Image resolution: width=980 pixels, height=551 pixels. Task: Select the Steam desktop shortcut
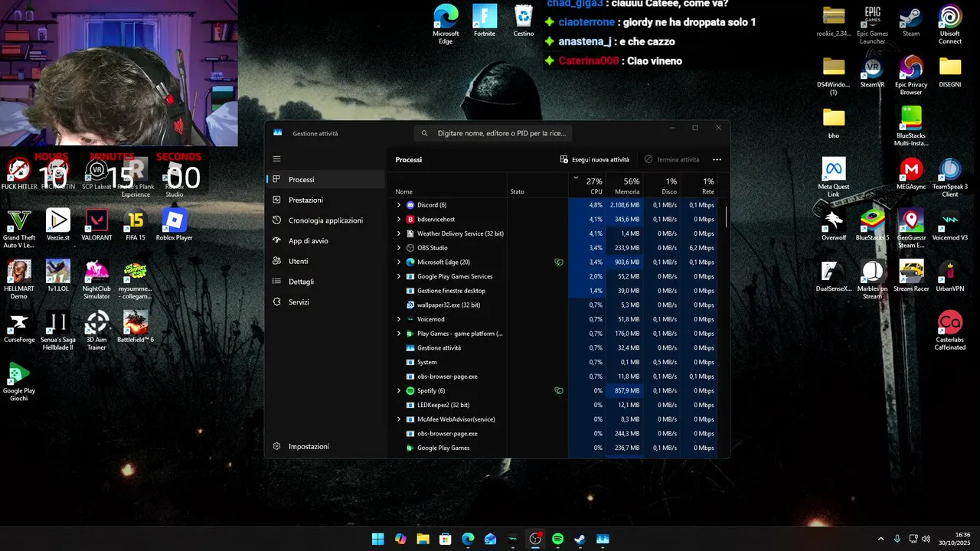911,21
